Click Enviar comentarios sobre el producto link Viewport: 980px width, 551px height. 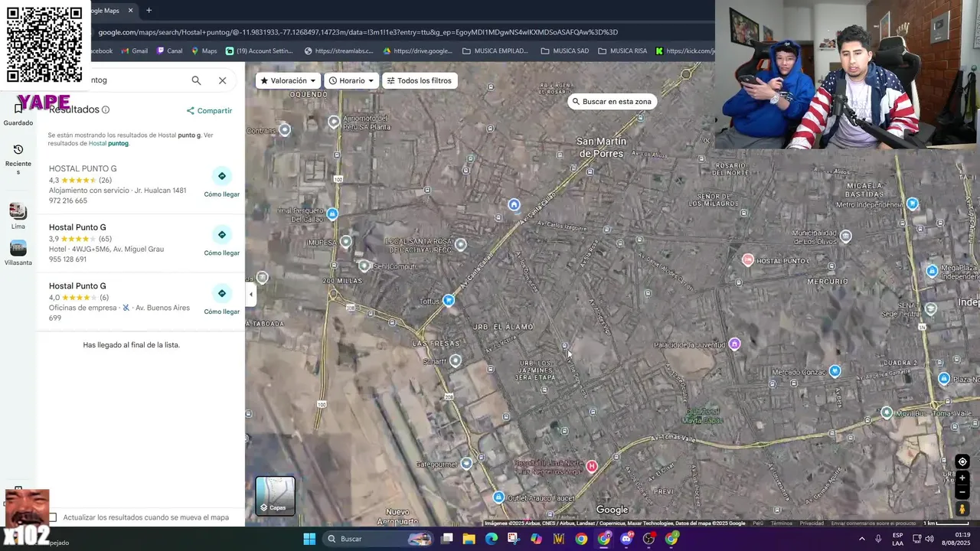pyautogui.click(x=873, y=523)
